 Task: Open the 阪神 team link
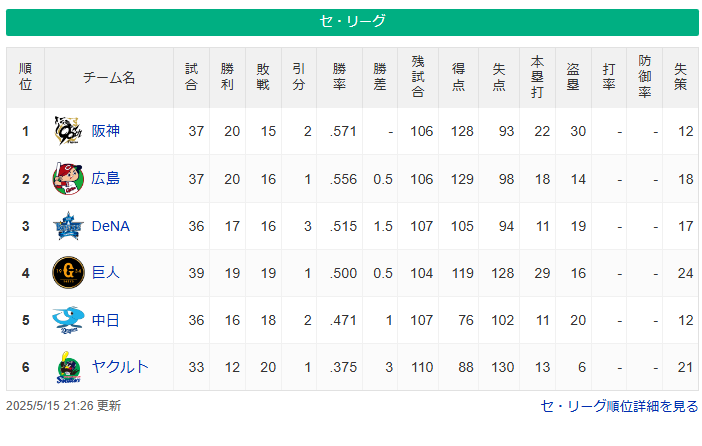tap(106, 131)
